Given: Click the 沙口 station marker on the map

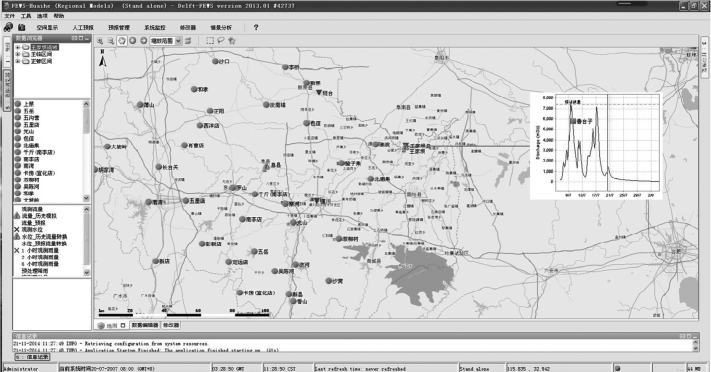Looking at the screenshot, I should click(x=215, y=61).
